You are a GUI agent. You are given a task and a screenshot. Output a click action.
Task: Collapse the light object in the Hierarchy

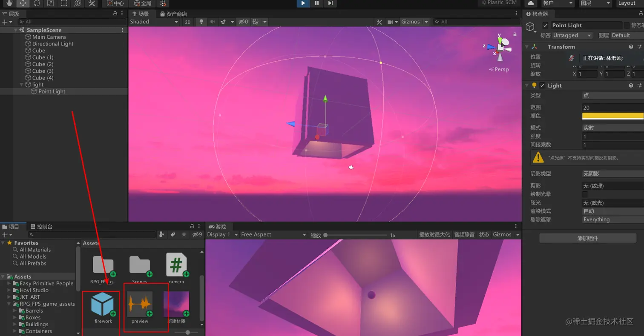pos(22,85)
